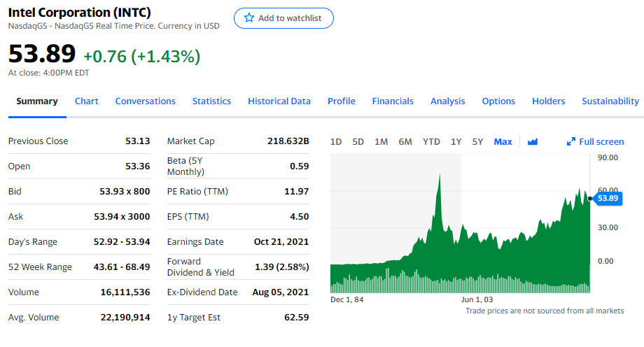Click the Intel Corporation (INTC) title

80,13
